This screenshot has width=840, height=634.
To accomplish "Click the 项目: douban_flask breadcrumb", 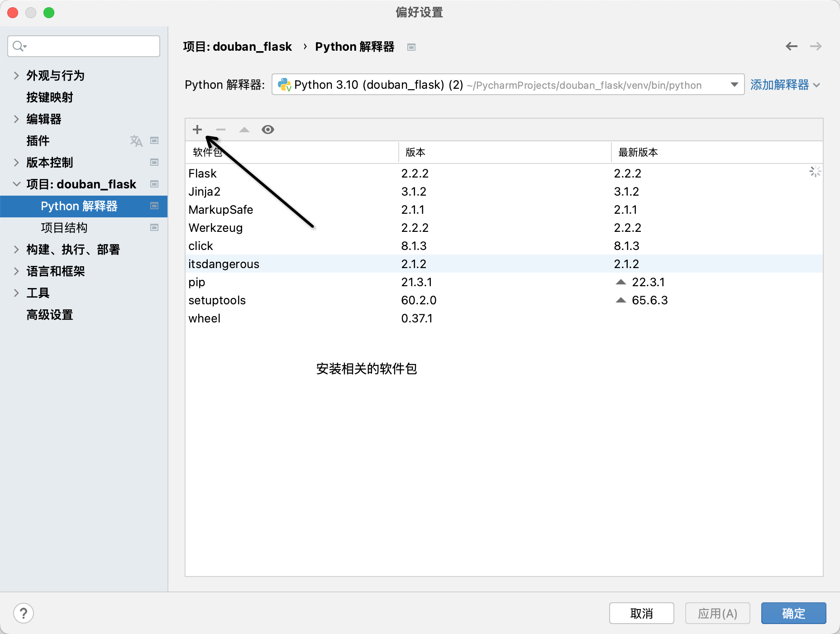I will 238,47.
